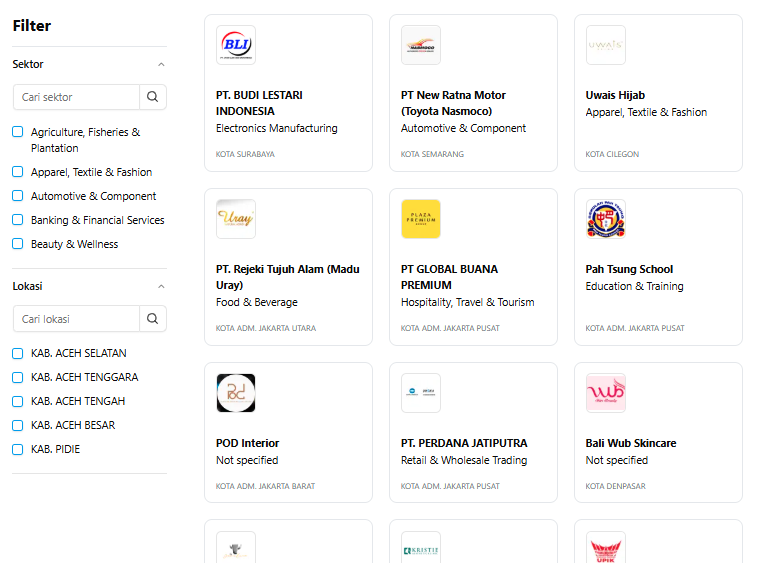Open the Pah Tsung School crest logo

click(606, 219)
